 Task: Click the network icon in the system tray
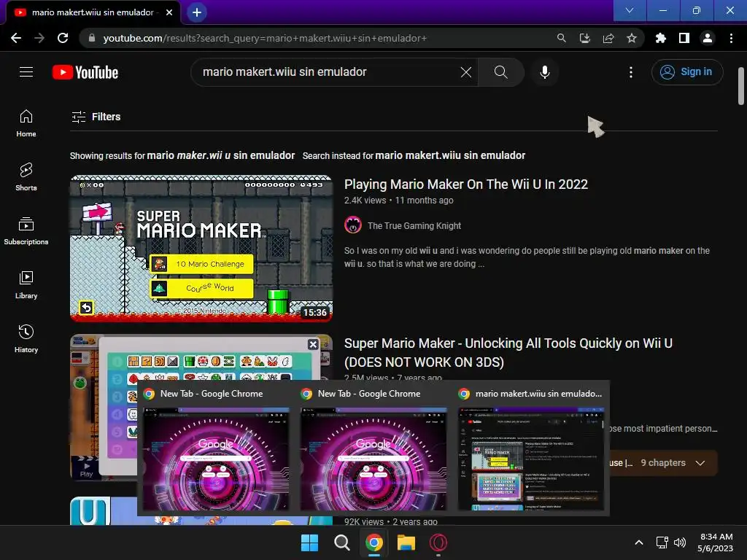pos(662,542)
